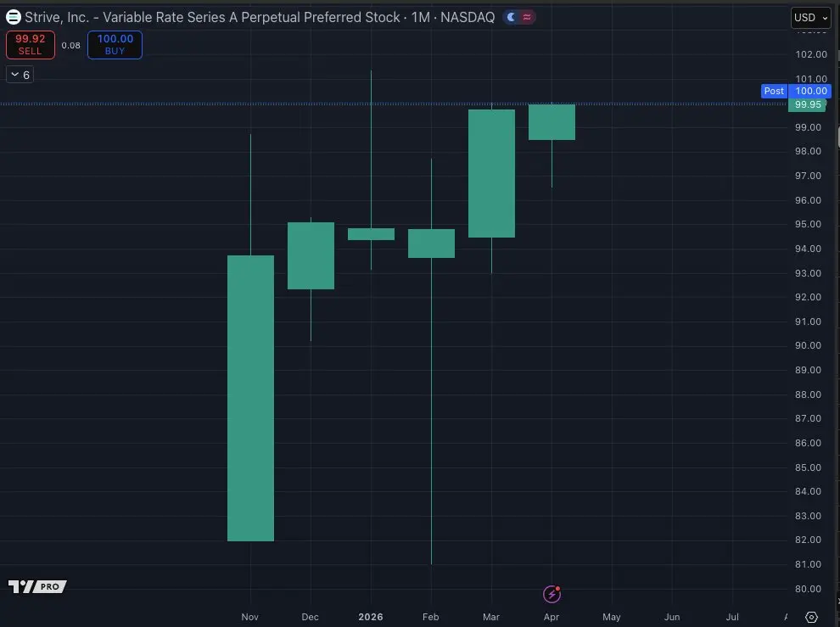Select the February candlestick body

[x=431, y=244]
